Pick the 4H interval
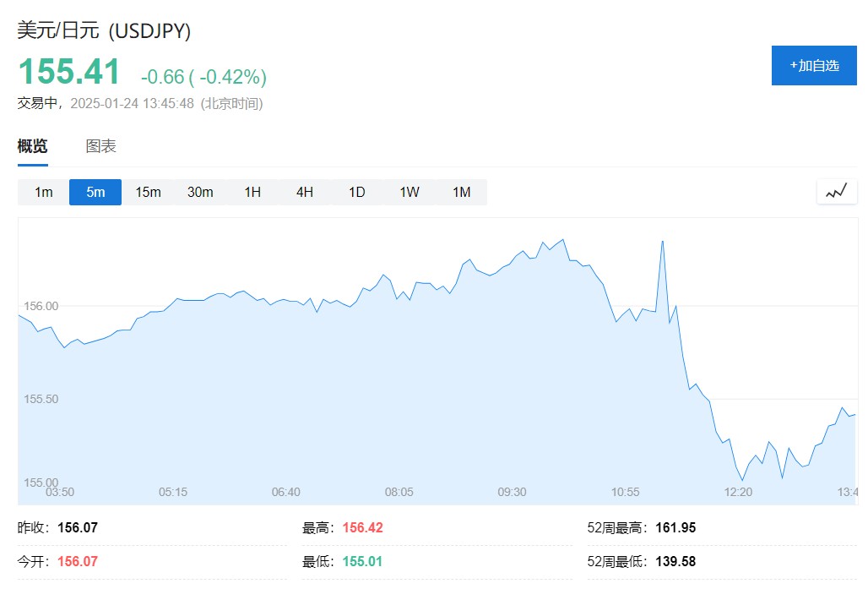The image size is (868, 589). (305, 193)
